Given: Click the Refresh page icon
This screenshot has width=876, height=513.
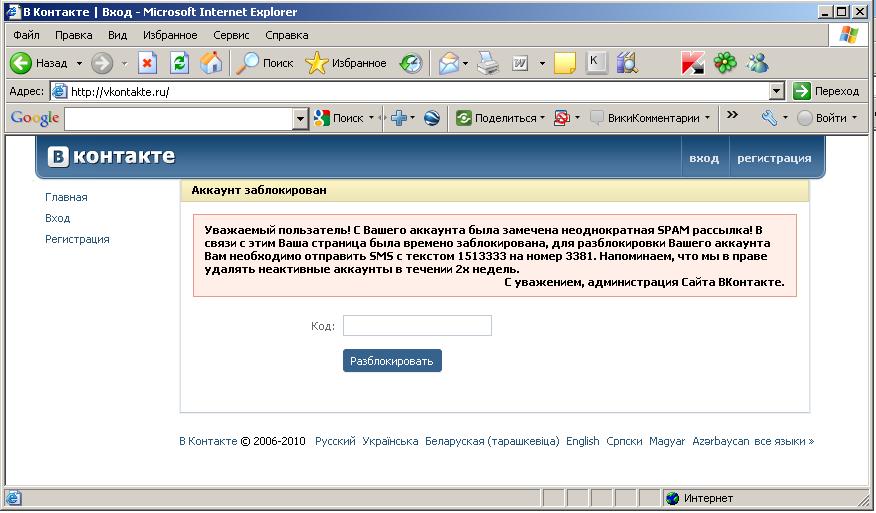Looking at the screenshot, I should (x=179, y=63).
